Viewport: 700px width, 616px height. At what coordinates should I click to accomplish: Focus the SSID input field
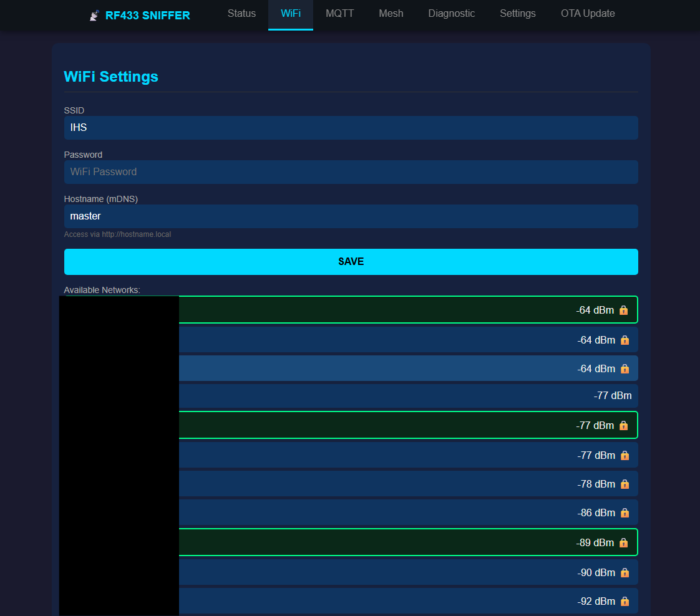pos(351,128)
